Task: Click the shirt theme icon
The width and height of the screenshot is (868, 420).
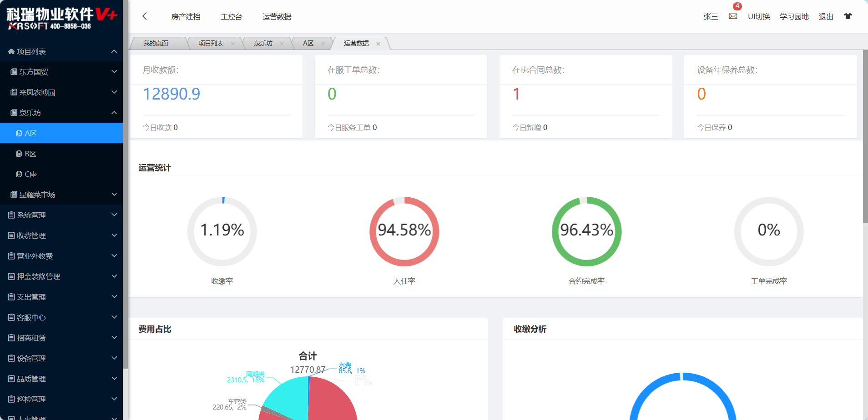Action: (x=848, y=16)
